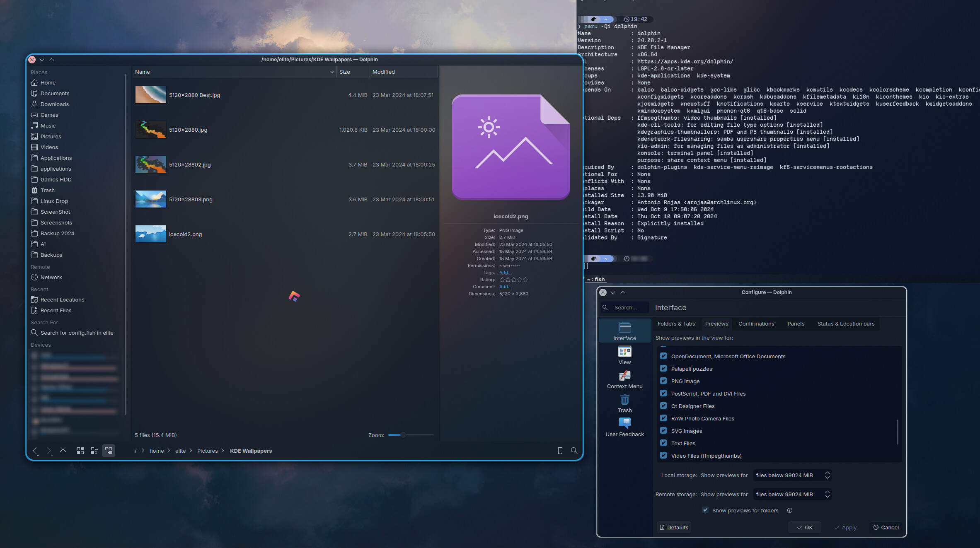
Task: Uncheck Video Files (ffmpegthumbs) previews
Action: coord(663,456)
